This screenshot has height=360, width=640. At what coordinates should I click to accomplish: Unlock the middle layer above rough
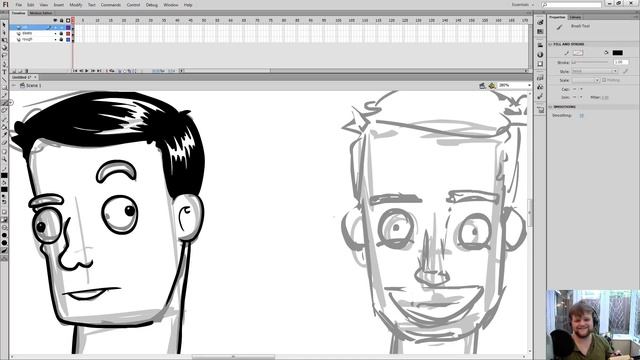(x=62, y=33)
